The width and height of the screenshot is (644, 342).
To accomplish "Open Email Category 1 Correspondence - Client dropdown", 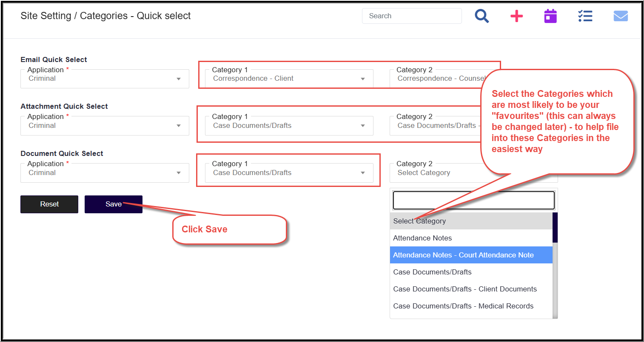I will tap(289, 79).
